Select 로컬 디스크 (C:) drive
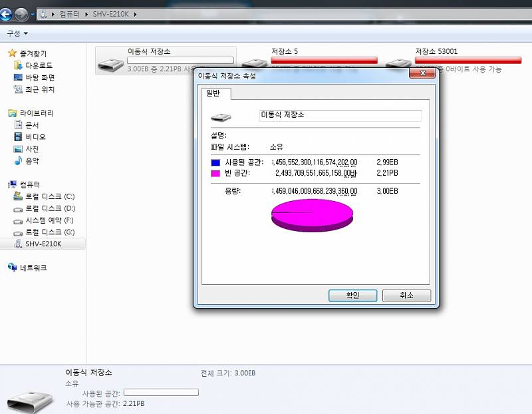532x414 pixels. coord(49,197)
